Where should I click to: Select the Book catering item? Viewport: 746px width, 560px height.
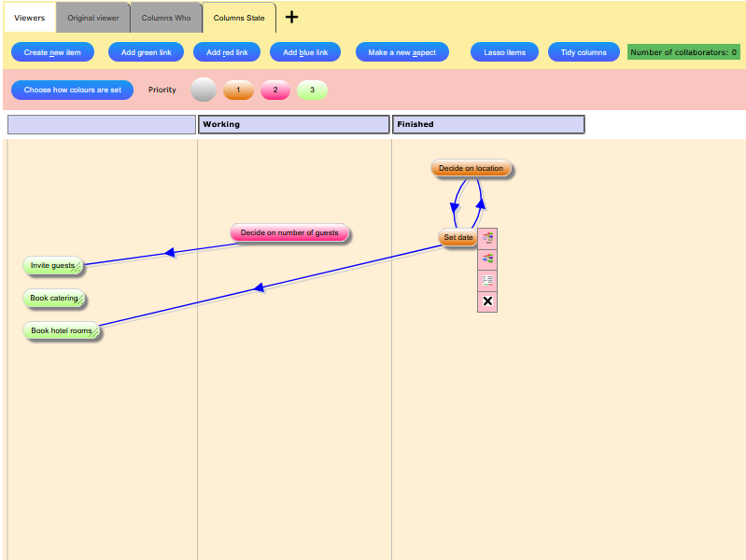[x=54, y=299]
